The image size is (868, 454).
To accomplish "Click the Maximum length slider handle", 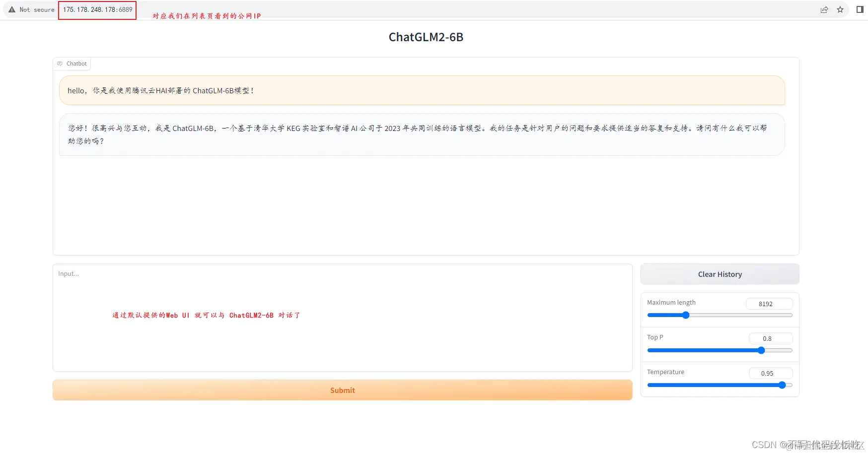I will pos(686,315).
